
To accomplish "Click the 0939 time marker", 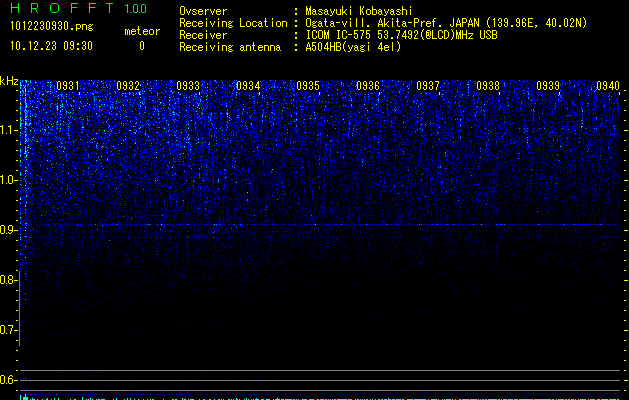I will [x=548, y=86].
